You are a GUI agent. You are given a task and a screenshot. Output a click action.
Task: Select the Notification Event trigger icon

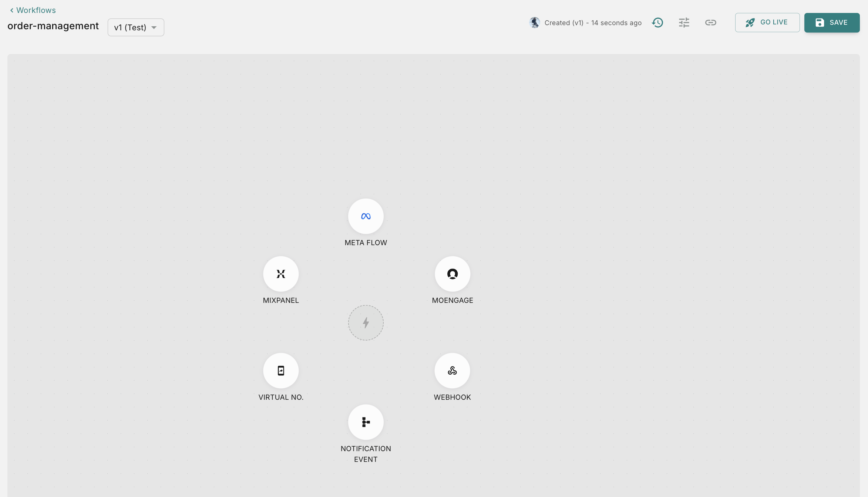tap(366, 422)
